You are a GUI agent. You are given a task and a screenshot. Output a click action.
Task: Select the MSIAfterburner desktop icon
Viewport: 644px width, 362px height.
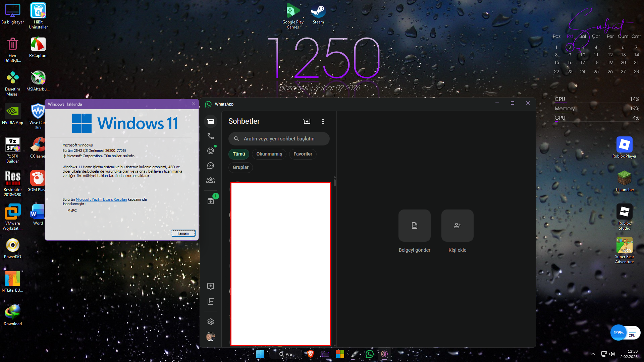point(38,81)
